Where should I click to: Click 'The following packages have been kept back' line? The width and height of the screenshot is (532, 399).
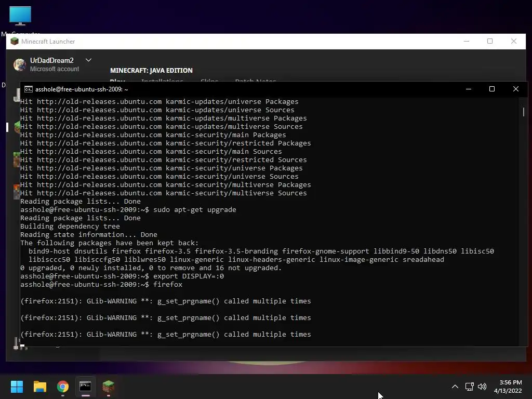click(x=109, y=243)
